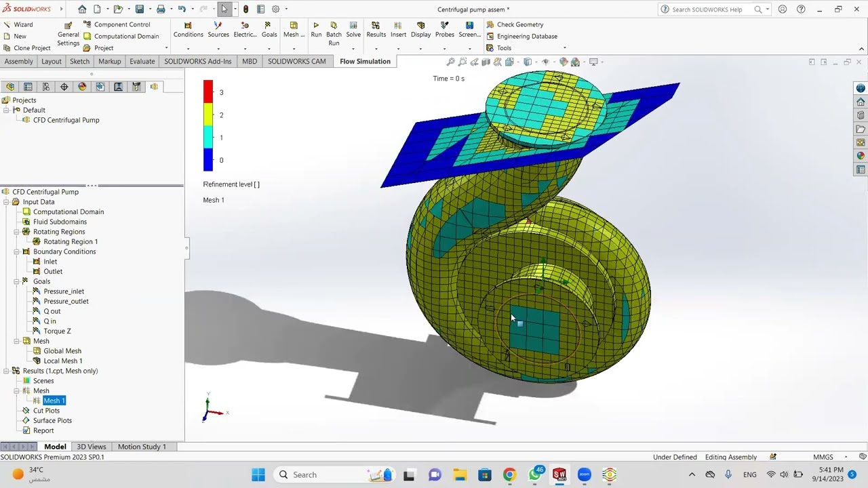Open Conditions tool in ribbon
Viewport: 868px width, 488px height.
[x=188, y=30]
